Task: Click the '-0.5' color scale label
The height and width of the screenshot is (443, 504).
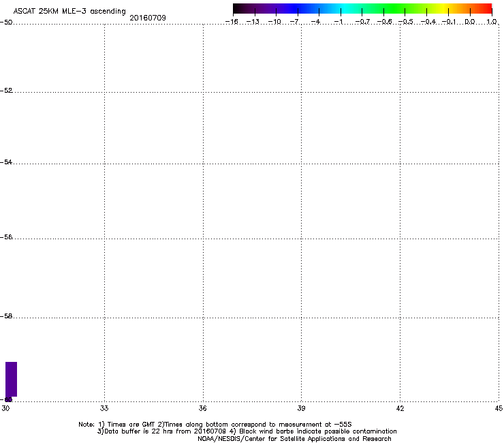Action: (x=406, y=22)
